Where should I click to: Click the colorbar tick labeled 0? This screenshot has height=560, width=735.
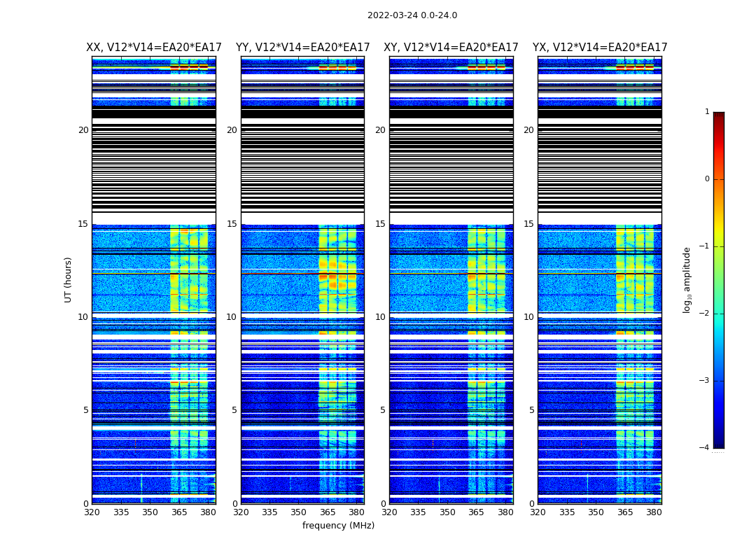[x=707, y=179]
